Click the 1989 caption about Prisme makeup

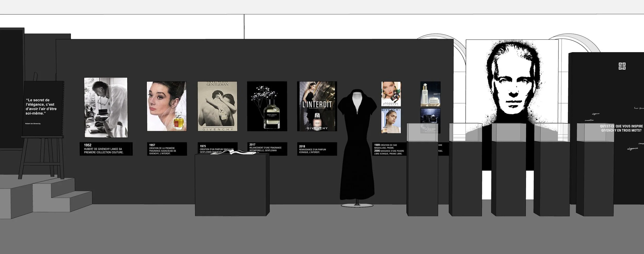tap(389, 149)
